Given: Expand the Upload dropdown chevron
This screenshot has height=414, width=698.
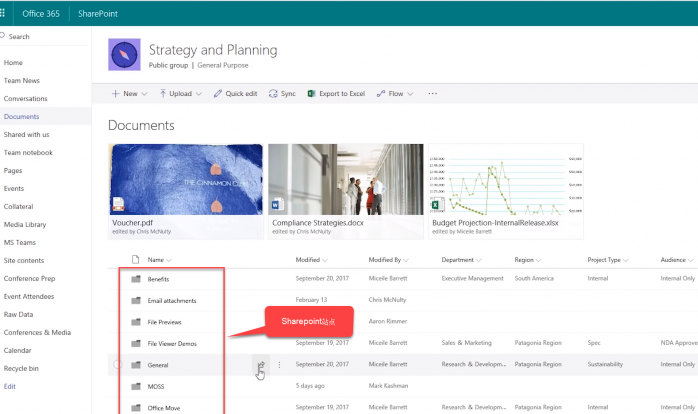Looking at the screenshot, I should pos(199,94).
